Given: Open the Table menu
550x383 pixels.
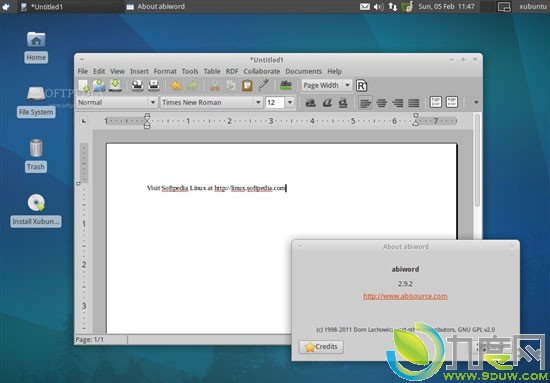Looking at the screenshot, I should (212, 71).
